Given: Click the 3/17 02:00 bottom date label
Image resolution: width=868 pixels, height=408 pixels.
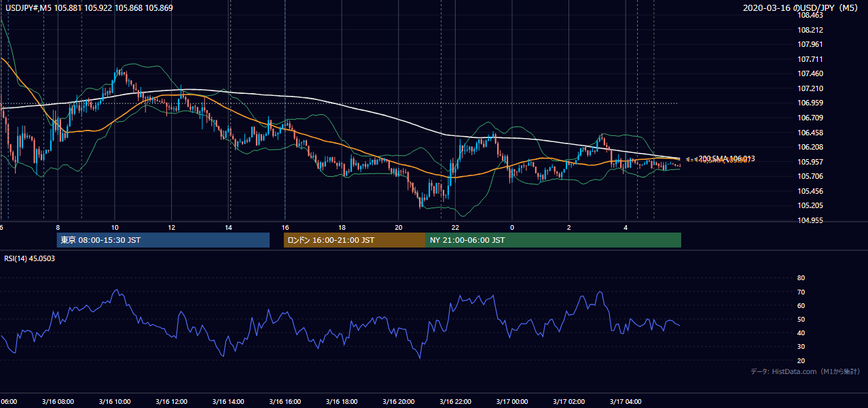Looking at the screenshot, I should tap(569, 401).
